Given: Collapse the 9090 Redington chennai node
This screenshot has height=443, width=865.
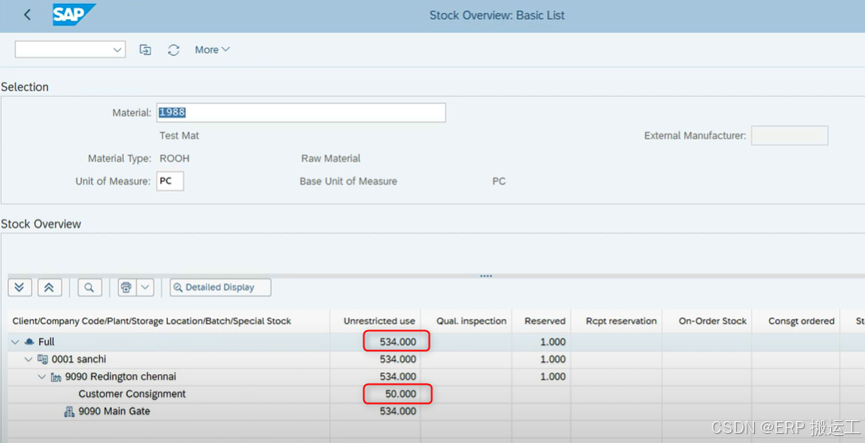Looking at the screenshot, I should pyautogui.click(x=42, y=377).
